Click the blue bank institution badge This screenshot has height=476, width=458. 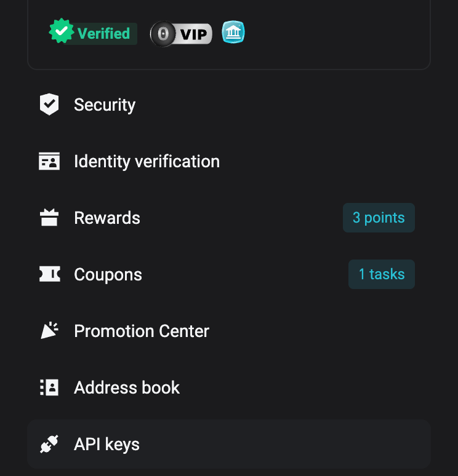233,33
